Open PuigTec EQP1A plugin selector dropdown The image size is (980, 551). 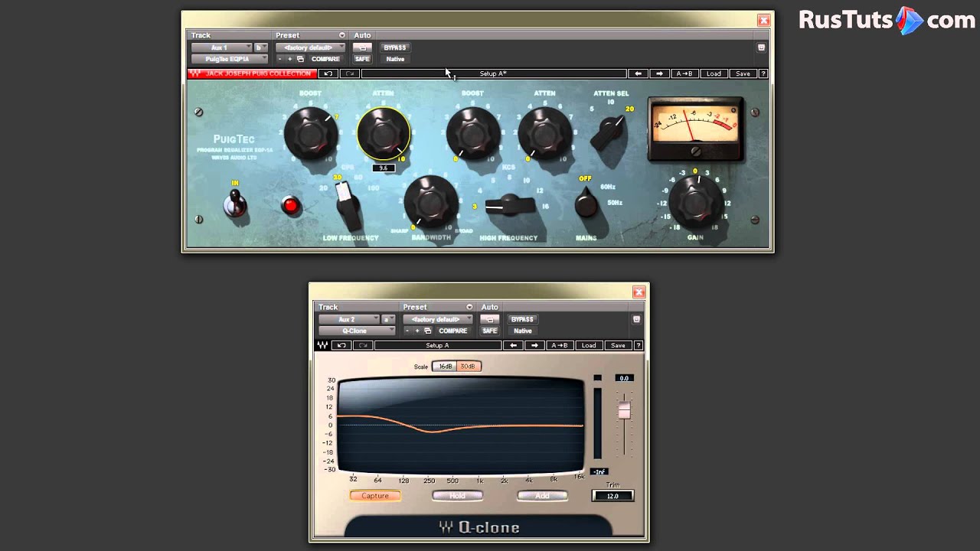pos(230,59)
